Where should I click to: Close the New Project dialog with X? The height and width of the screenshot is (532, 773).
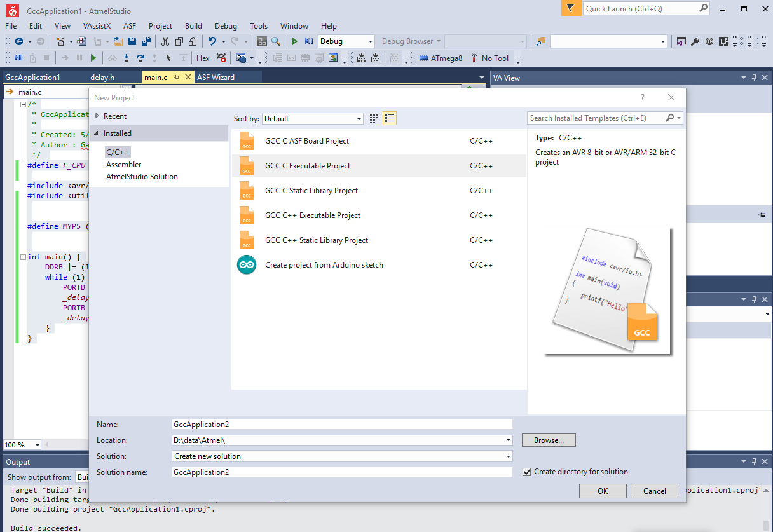671,97
